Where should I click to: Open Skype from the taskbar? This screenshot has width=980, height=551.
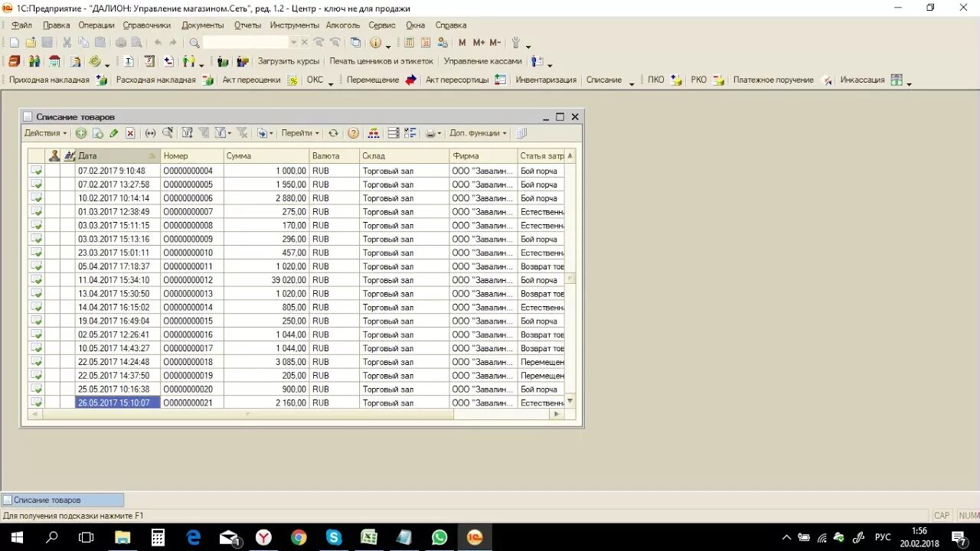[334, 537]
